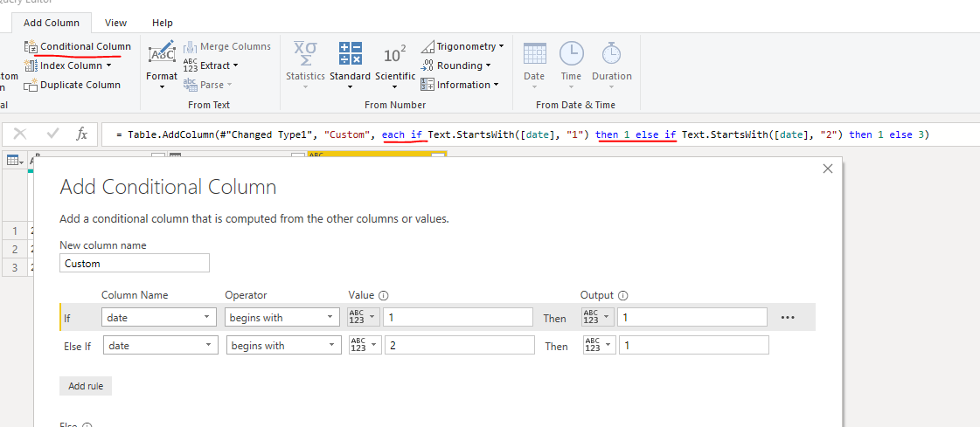Change the If row Output type selector
980x427 pixels.
(597, 317)
